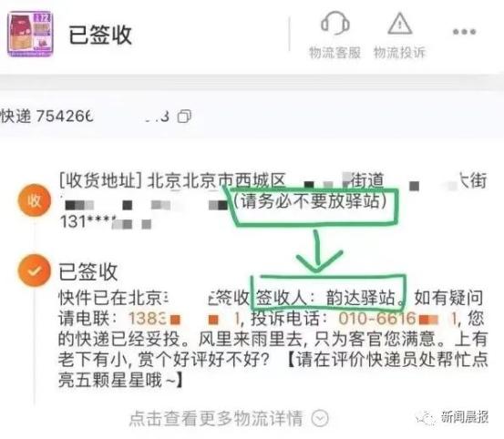Open the 物流客服 headset icon
Image resolution: width=504 pixels, height=439 pixels.
coord(334,23)
